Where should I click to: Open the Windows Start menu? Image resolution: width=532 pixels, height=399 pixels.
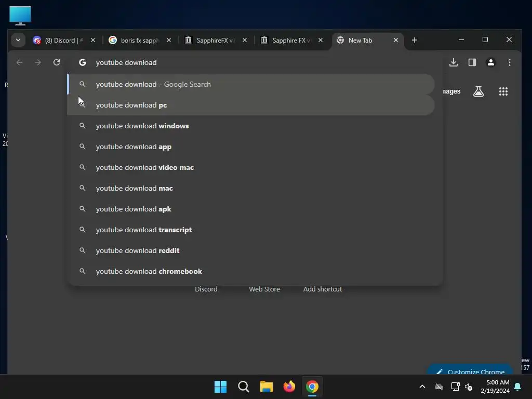220,387
